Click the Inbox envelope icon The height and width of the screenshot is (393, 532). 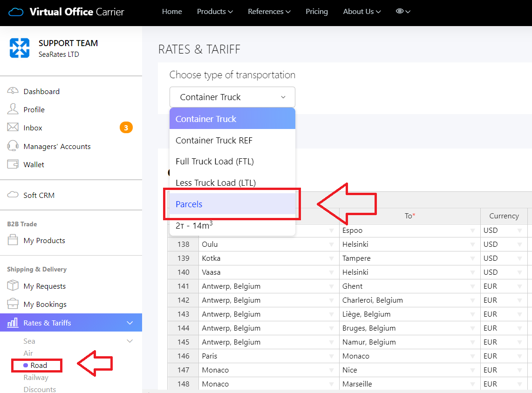click(13, 127)
